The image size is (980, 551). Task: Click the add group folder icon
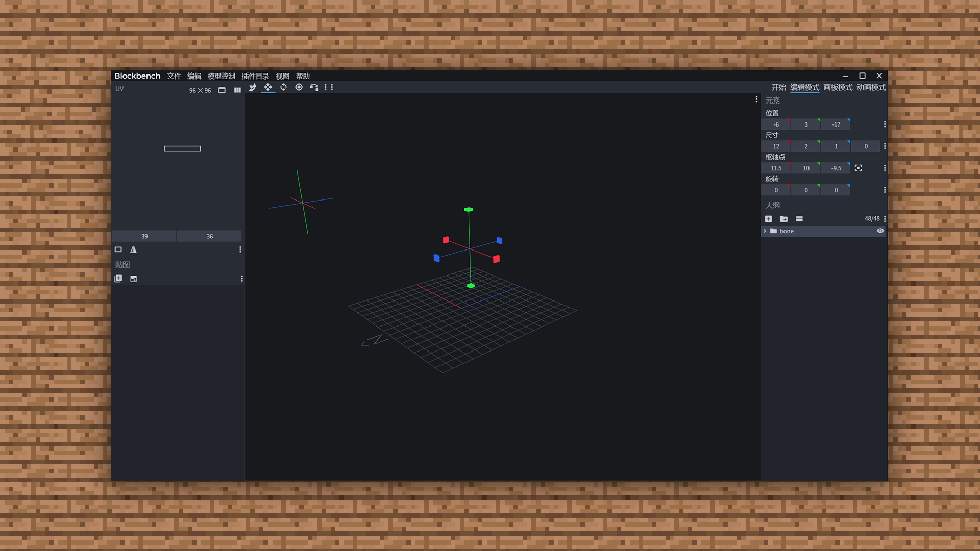pos(784,219)
